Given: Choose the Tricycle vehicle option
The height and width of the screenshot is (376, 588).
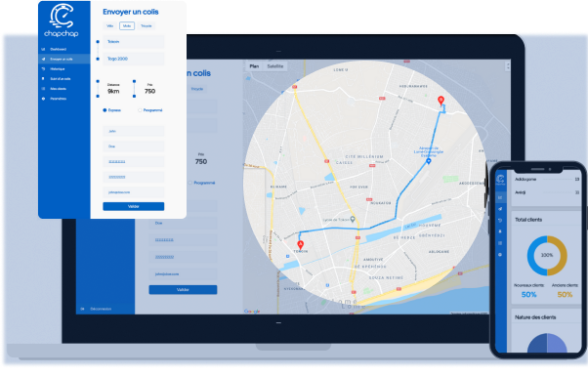Looking at the screenshot, I should click(147, 25).
